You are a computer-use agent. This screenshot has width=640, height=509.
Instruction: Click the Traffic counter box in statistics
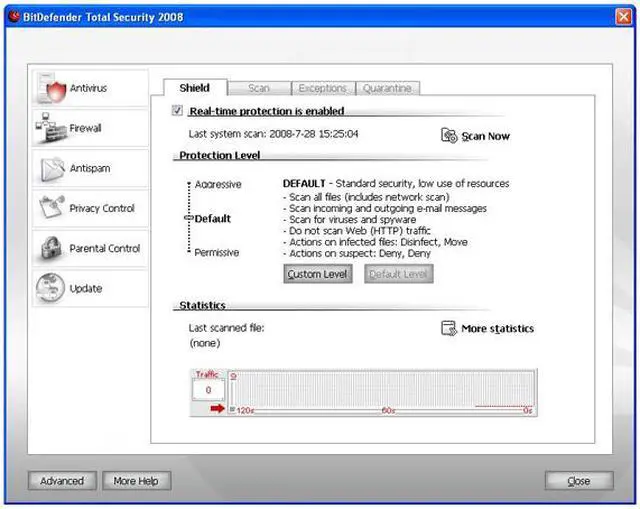tap(208, 388)
